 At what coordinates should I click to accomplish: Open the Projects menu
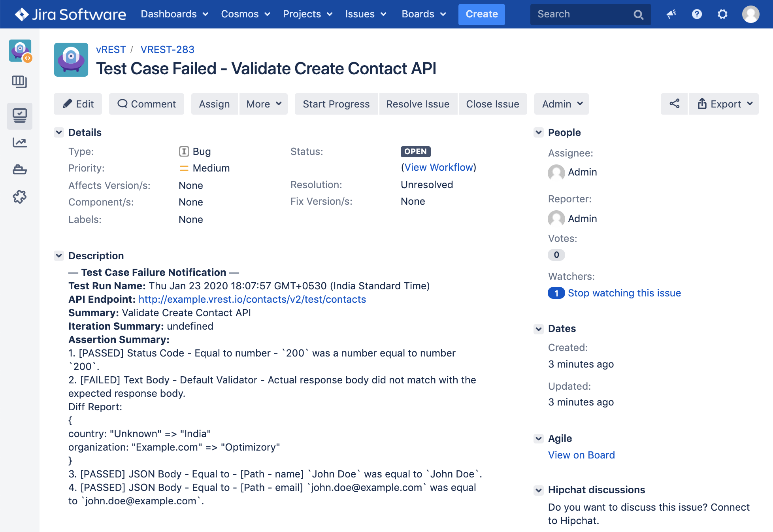(307, 14)
